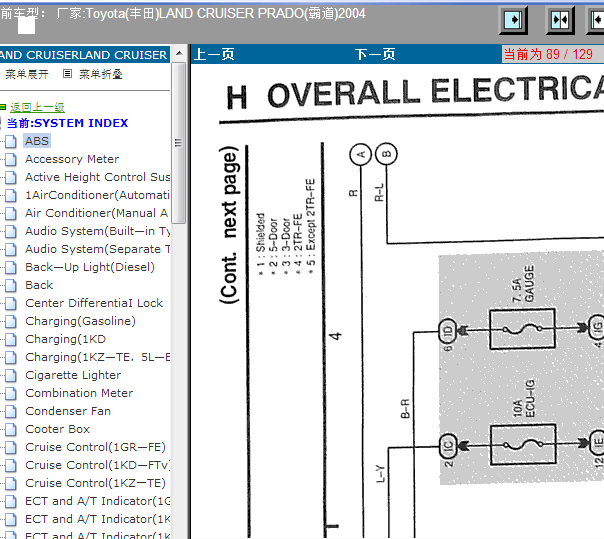Viewport: 604px width, 539px height.
Task: Open Center Differential Lock entry
Action: coord(94,303)
